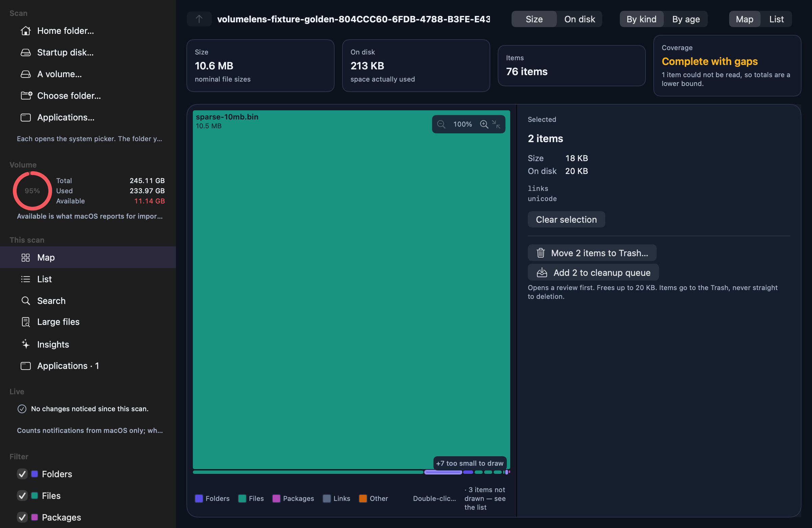Click the Insights sparkle icon
The height and width of the screenshot is (528, 812).
coord(26,344)
